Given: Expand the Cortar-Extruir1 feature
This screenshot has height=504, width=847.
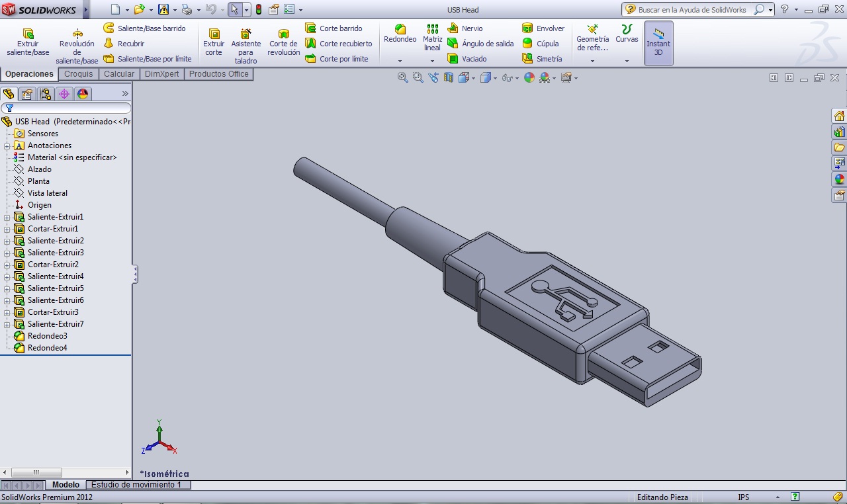Looking at the screenshot, I should 7,229.
